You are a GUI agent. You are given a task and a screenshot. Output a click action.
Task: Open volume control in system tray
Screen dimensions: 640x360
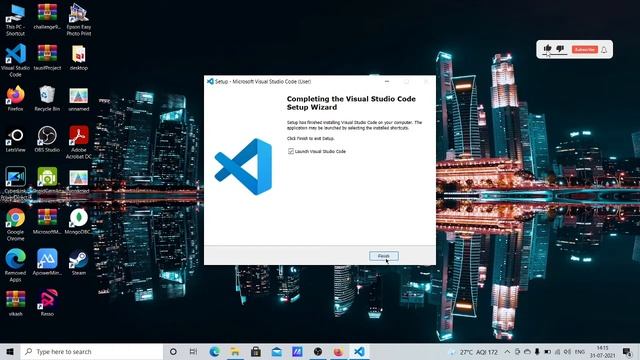pos(567,352)
